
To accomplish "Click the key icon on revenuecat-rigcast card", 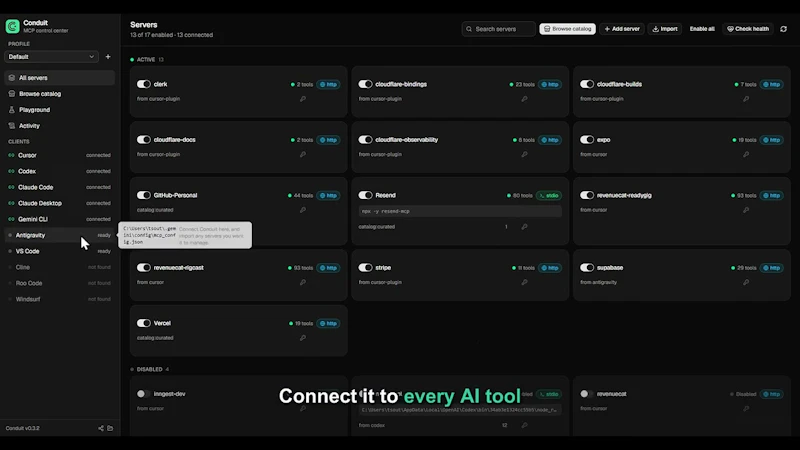I will coord(303,283).
